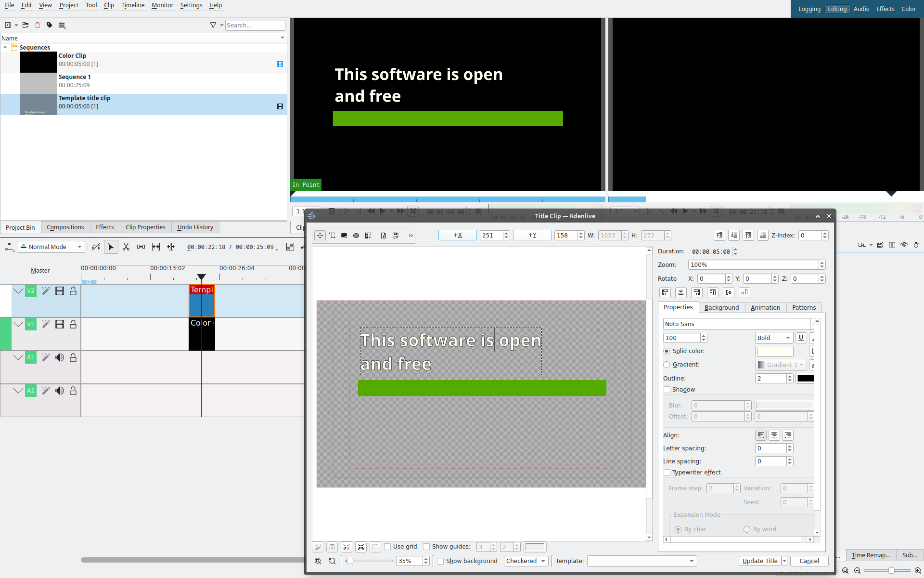
Task: Mute audio track A1
Action: pyautogui.click(x=60, y=357)
